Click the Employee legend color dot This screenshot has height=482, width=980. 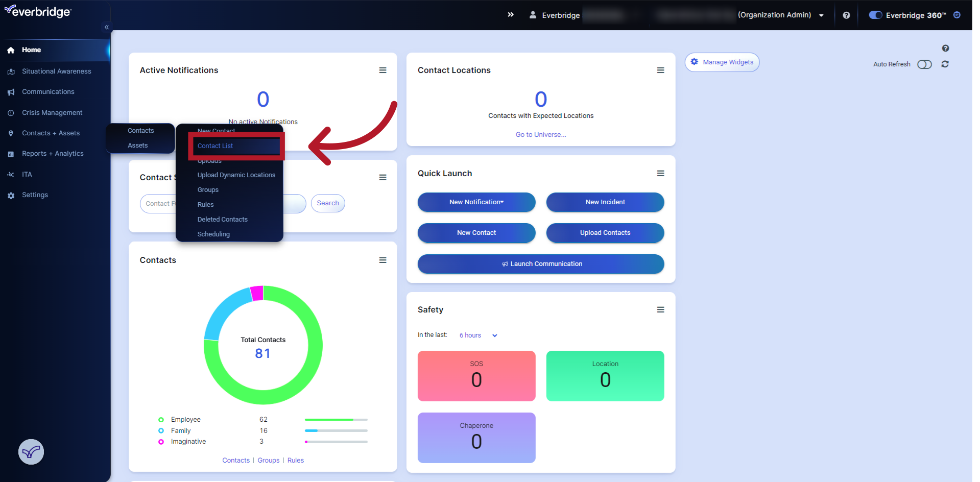pyautogui.click(x=161, y=419)
